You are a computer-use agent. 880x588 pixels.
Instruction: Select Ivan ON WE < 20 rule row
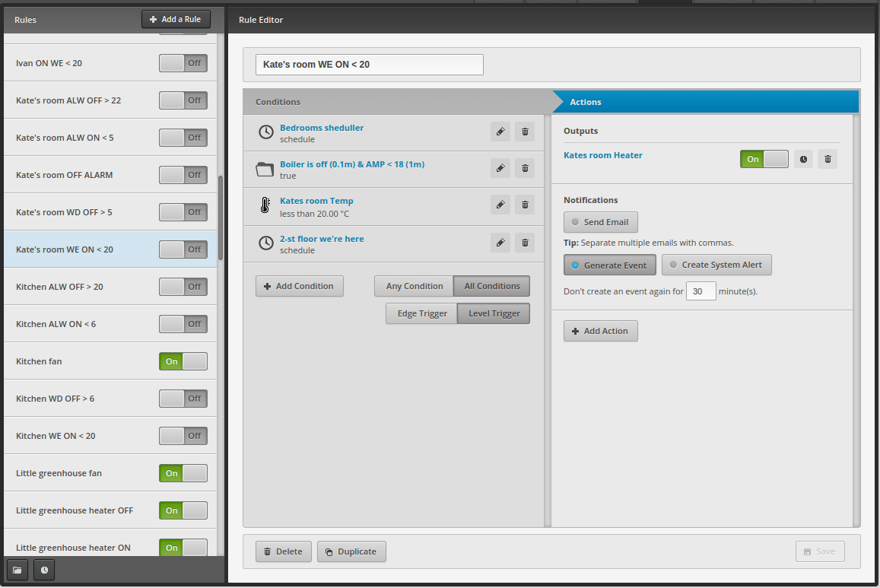pos(110,63)
